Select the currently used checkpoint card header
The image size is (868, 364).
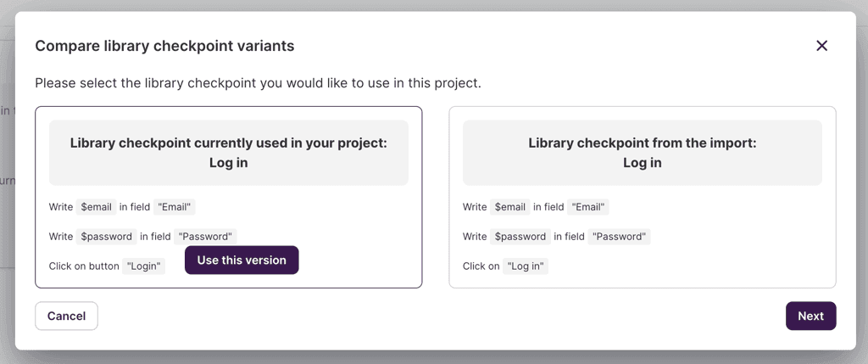pyautogui.click(x=229, y=153)
